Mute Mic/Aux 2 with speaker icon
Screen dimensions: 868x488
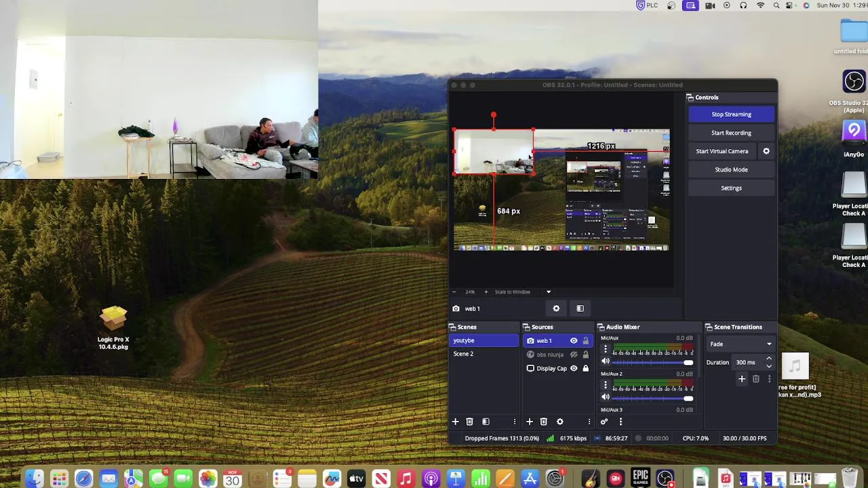point(606,397)
